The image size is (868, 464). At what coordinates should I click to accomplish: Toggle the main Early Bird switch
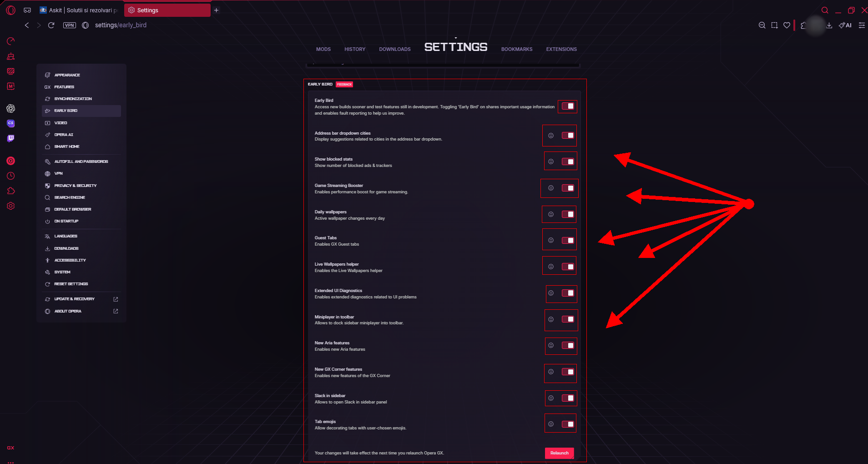coord(567,106)
